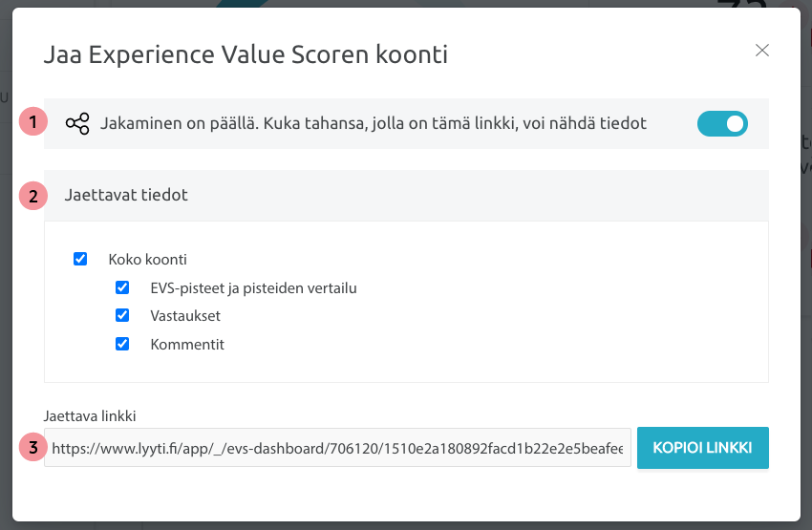812x530 pixels.
Task: Uncheck the Vastaukset checkbox
Action: (122, 315)
